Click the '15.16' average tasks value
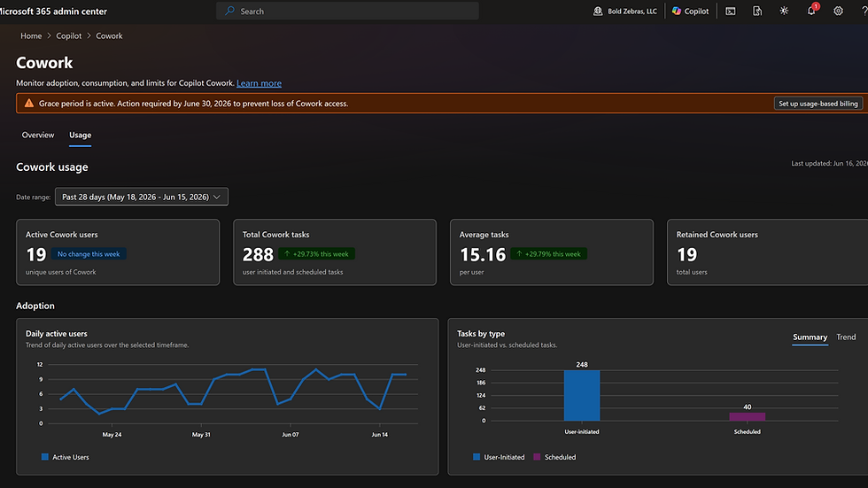This screenshot has width=868, height=488. 483,254
